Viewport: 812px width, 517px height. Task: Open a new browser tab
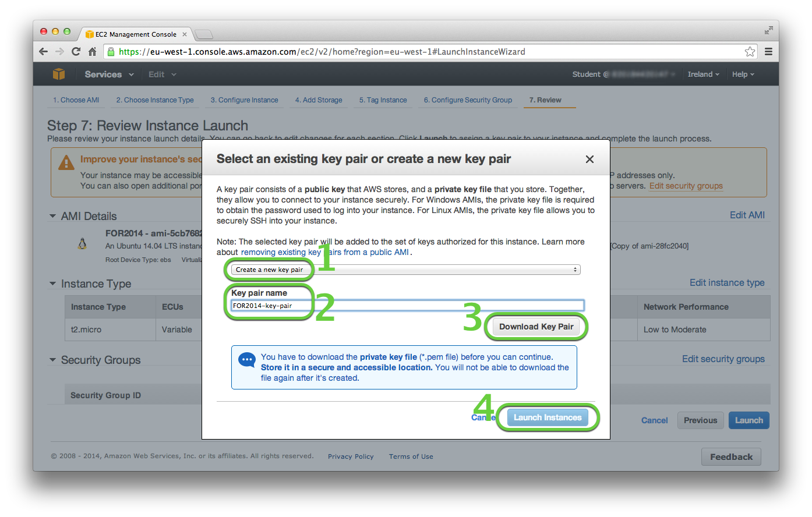(x=203, y=34)
